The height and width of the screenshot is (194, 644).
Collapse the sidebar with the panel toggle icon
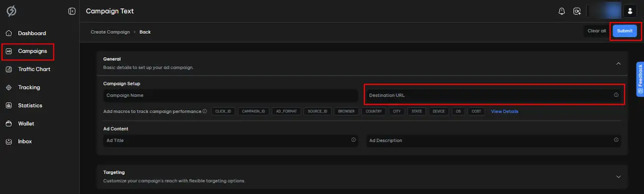(x=72, y=11)
